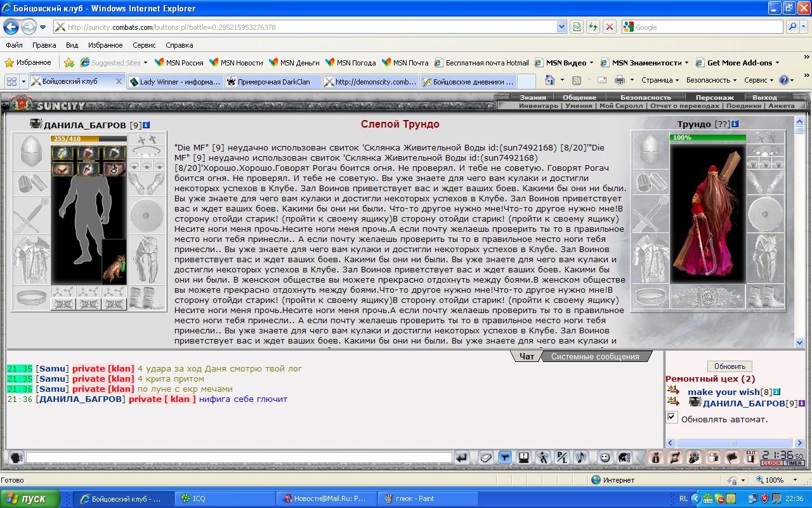Switch to the Системные сообщения tab
Image resolution: width=812 pixels, height=508 pixels.
click(594, 356)
